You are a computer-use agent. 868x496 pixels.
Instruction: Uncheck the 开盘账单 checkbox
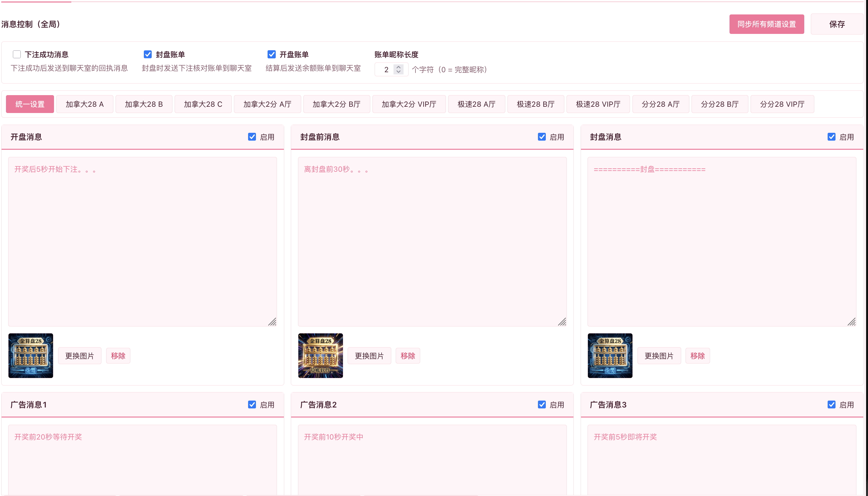tap(272, 55)
